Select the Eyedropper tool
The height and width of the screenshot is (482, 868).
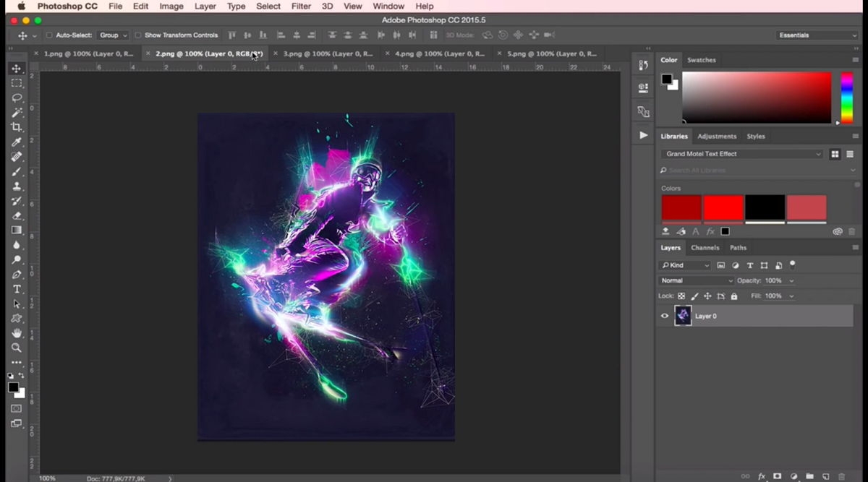click(17, 142)
